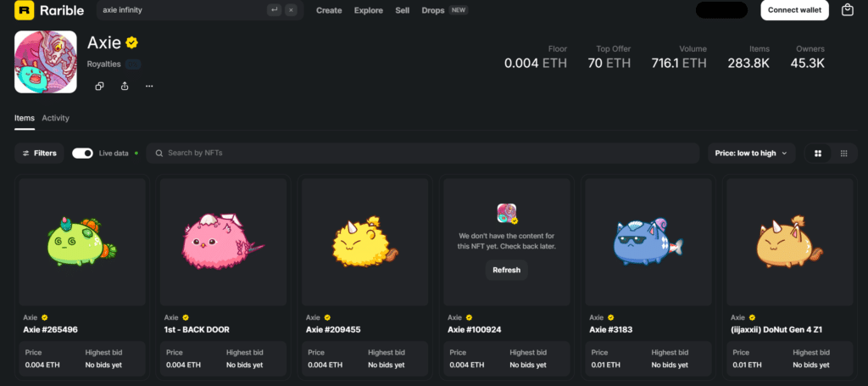Screen dimensions: 868x386
Task: Click Connect wallet button
Action: (794, 10)
